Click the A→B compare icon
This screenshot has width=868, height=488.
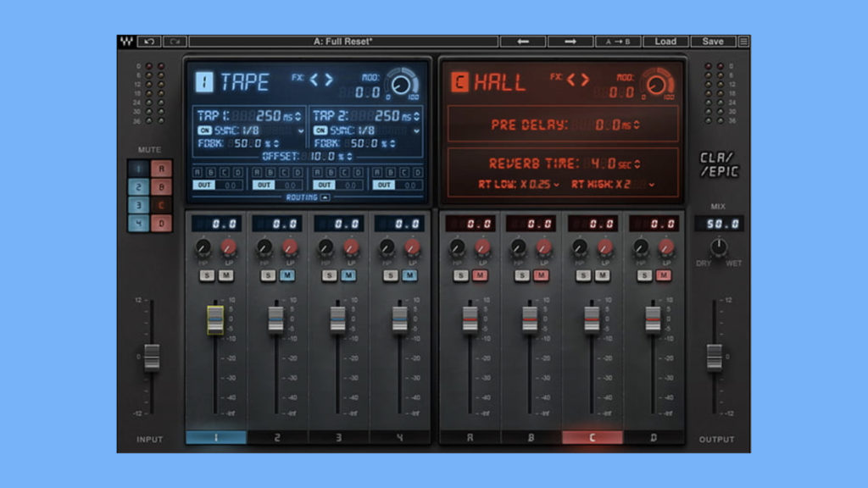618,42
